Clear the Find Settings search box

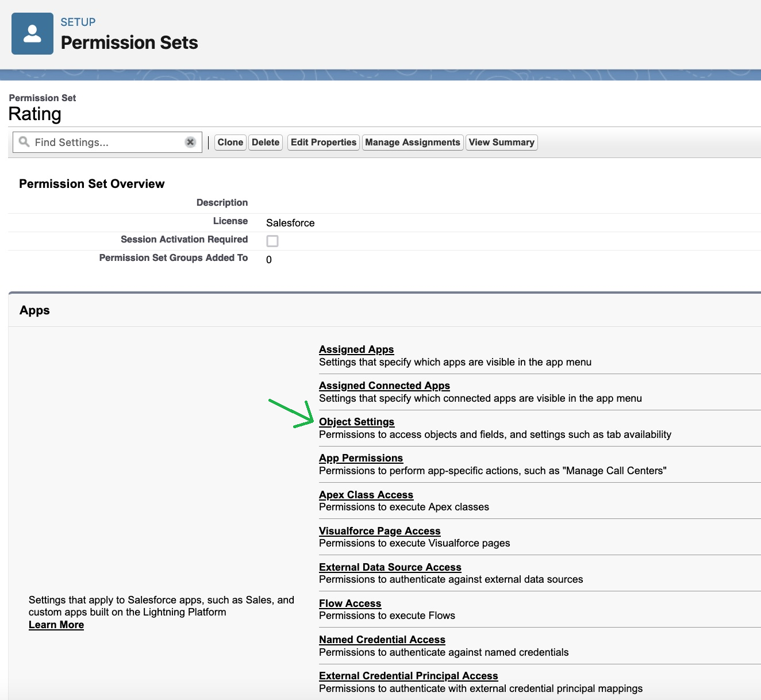click(x=190, y=142)
